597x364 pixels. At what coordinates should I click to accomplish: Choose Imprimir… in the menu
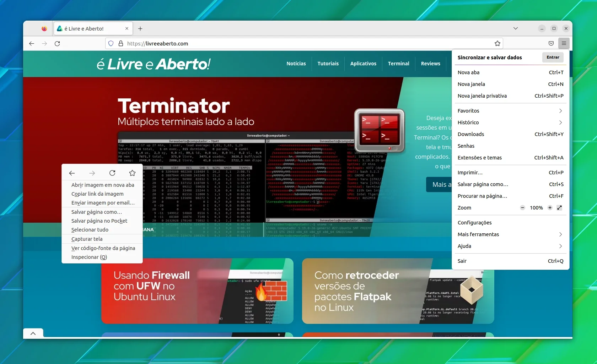(511, 173)
